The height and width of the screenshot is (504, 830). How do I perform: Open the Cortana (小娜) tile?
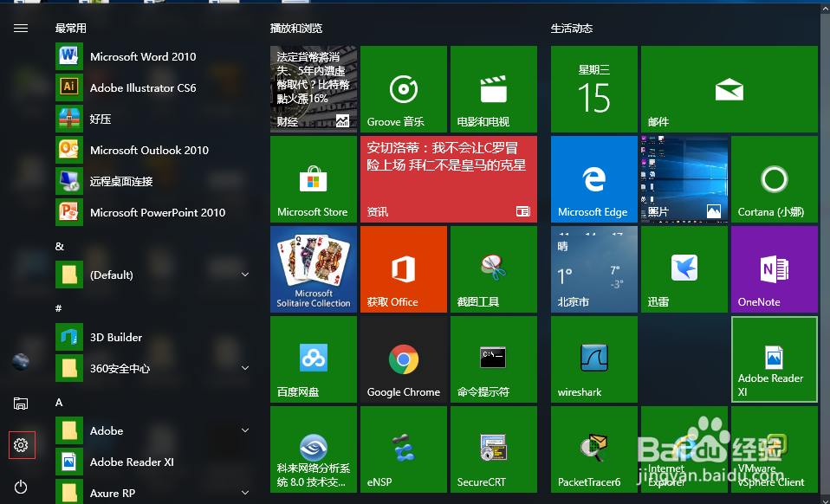(774, 178)
